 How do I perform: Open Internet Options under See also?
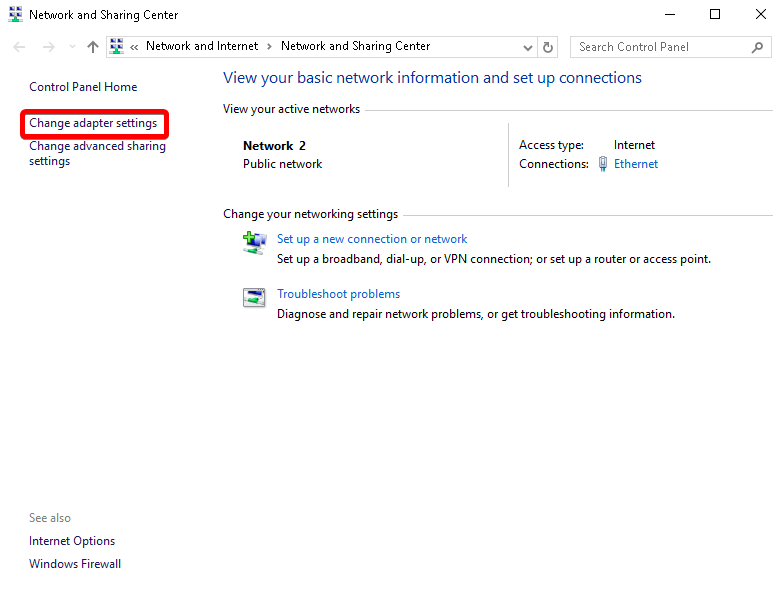click(x=72, y=541)
